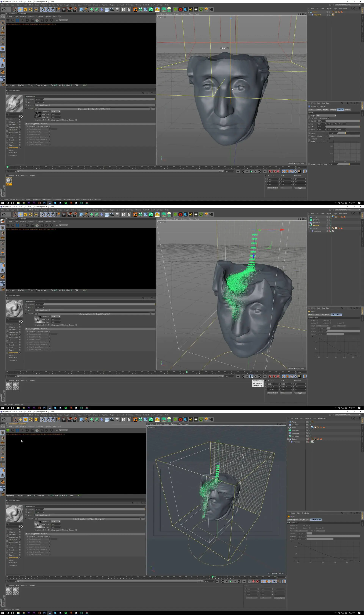Open Chn DL dropdown in top screenshot

[x=63, y=20]
